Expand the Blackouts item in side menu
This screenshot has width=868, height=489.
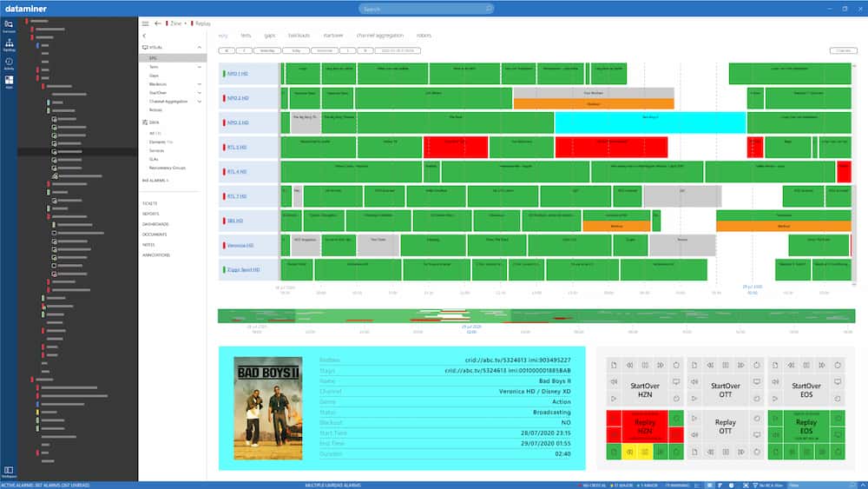201,84
